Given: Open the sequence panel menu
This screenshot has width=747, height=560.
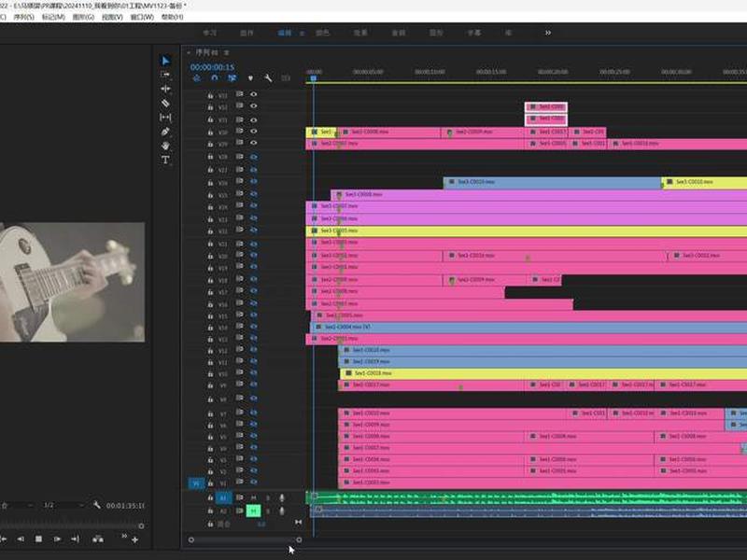Looking at the screenshot, I should (x=226, y=52).
